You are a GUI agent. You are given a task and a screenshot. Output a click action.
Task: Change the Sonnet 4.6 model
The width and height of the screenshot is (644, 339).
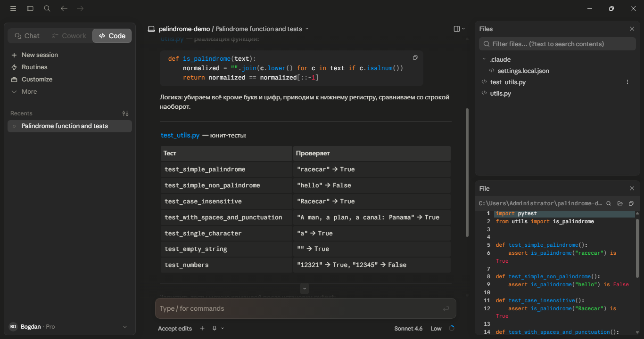coord(408,329)
